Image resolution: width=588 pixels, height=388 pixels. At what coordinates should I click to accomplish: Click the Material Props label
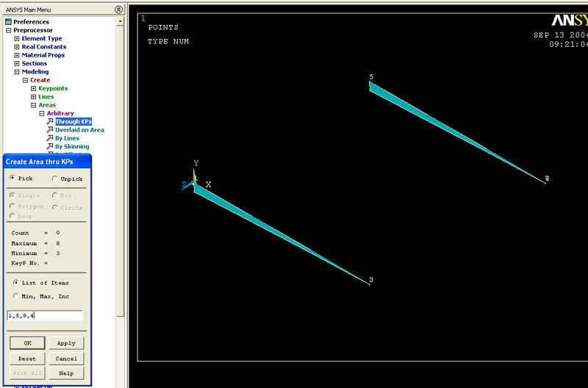pyautogui.click(x=43, y=54)
